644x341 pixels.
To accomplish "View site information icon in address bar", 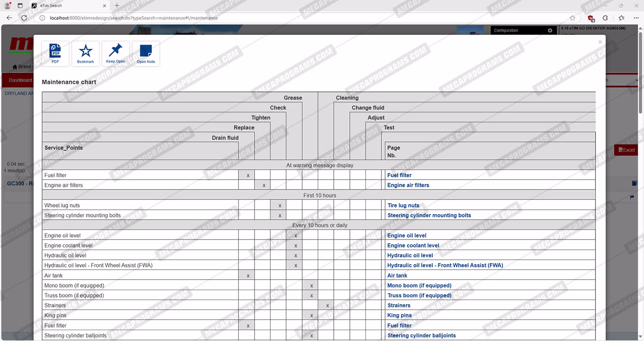I will (42, 18).
